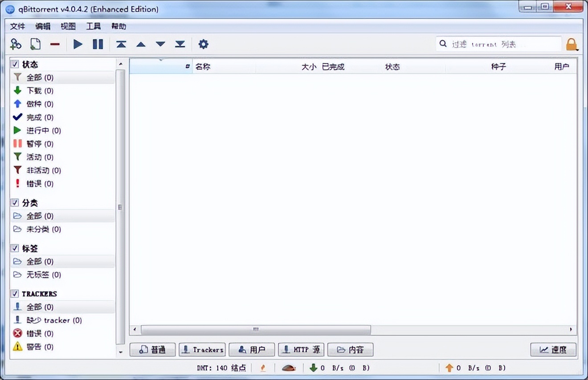Screen dimensions: 588x380
Task: Click the DHT: 140 结点 status text
Action: click(221, 368)
